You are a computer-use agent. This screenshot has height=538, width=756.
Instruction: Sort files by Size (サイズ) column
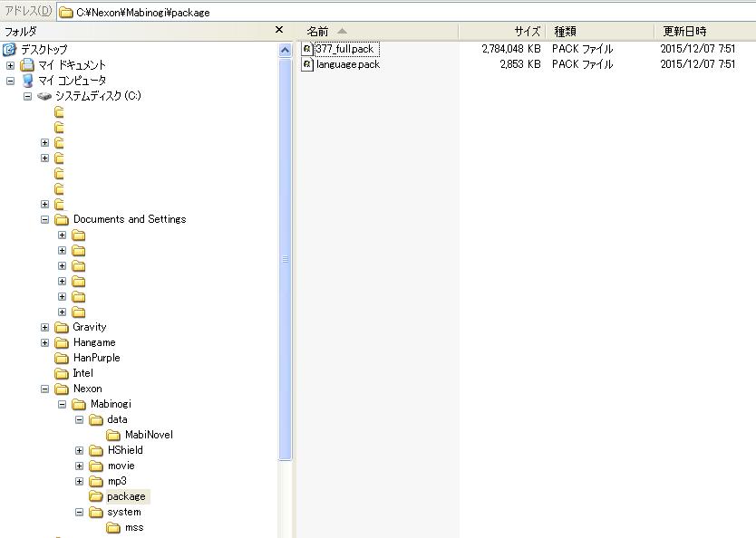[503, 31]
